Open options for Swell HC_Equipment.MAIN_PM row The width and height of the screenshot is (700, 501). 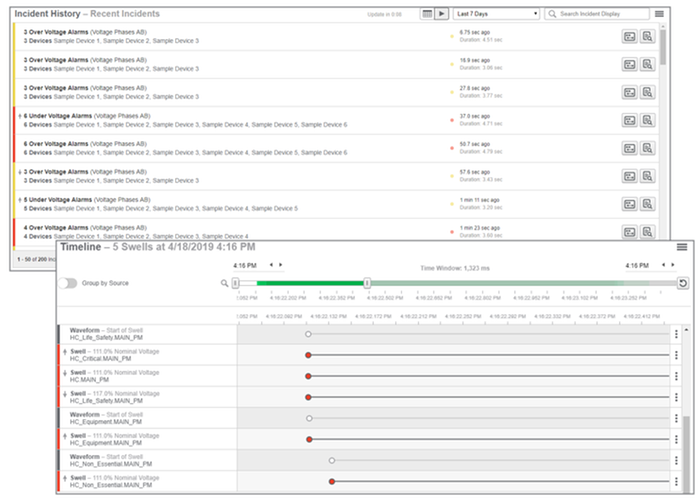(x=676, y=439)
